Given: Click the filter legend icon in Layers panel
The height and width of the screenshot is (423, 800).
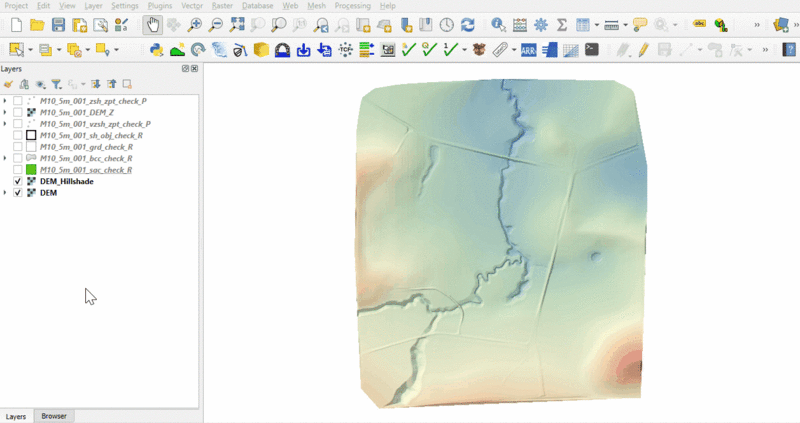Looking at the screenshot, I should tap(56, 85).
